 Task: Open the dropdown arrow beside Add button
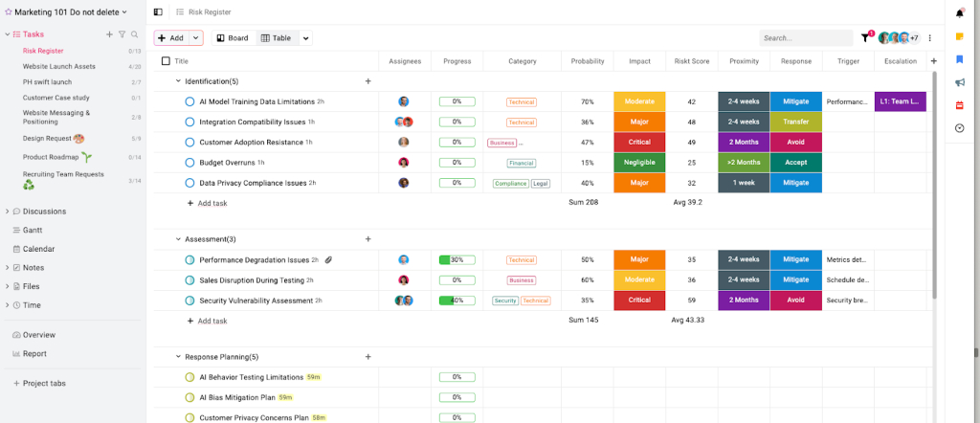coord(196,38)
